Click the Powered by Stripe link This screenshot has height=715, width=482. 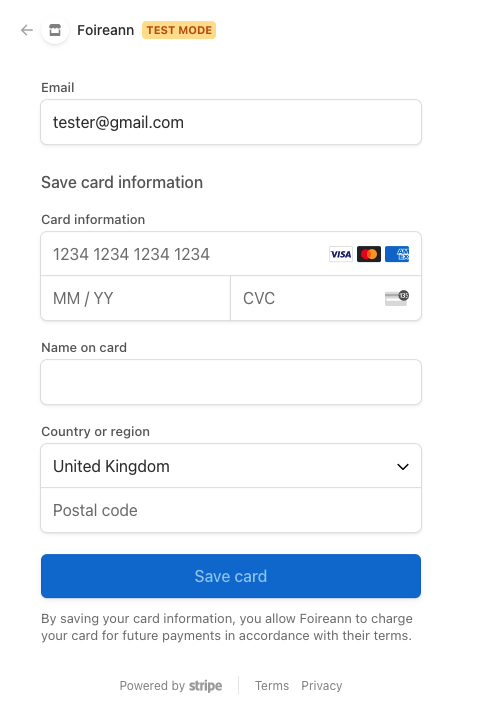pyautogui.click(x=171, y=686)
